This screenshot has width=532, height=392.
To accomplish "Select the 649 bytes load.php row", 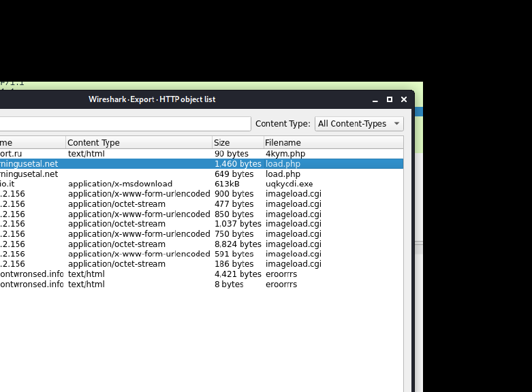I will click(x=202, y=174).
